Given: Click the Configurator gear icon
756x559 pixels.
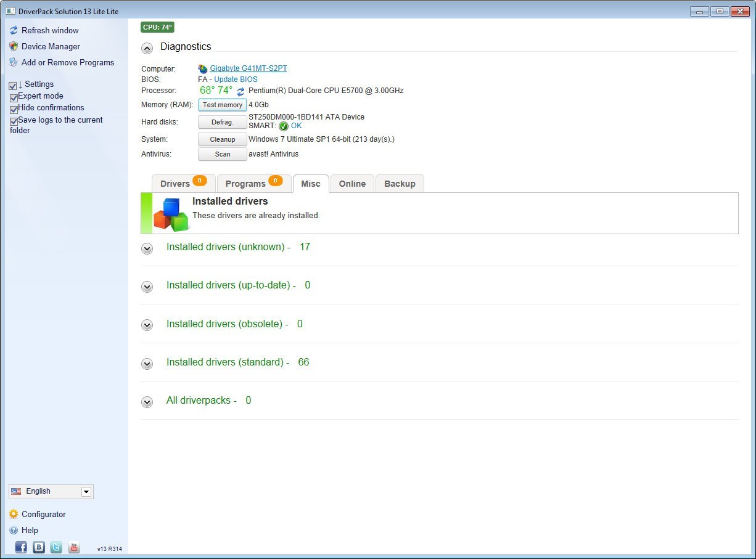Looking at the screenshot, I should [14, 514].
